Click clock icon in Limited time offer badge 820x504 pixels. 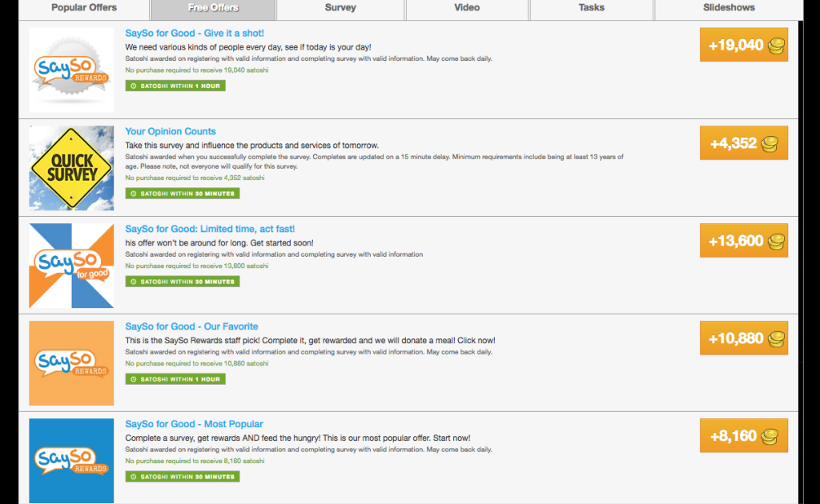[x=134, y=282]
